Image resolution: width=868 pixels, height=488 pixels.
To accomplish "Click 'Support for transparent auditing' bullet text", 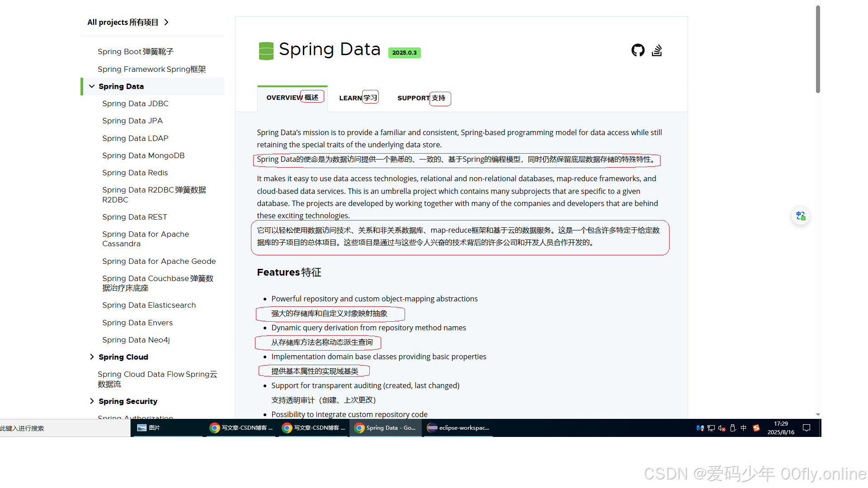I will [x=365, y=385].
